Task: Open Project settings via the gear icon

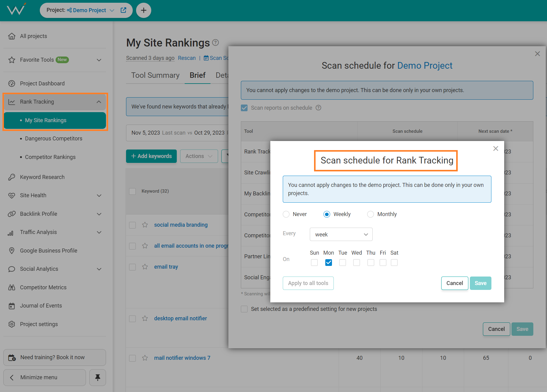Action: pyautogui.click(x=12, y=324)
